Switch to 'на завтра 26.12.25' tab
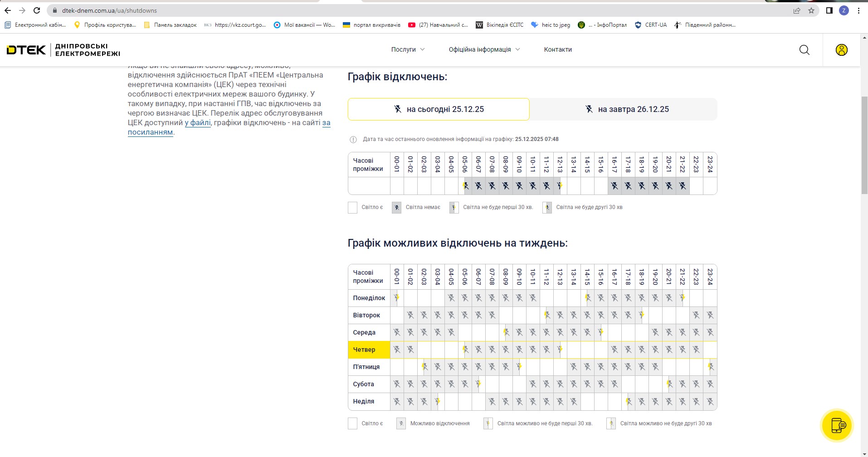This screenshot has height=457, width=868. point(624,109)
